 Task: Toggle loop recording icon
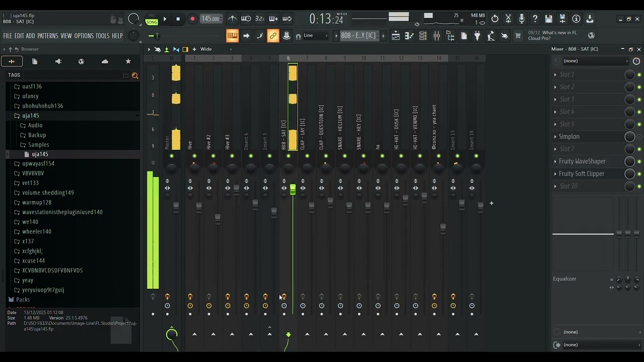pos(287,19)
